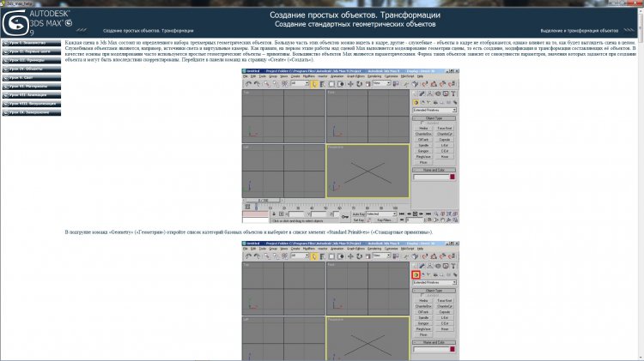
Task: Click Hierarchy panel tab icon in upper screenshot
Action: click(x=430, y=94)
